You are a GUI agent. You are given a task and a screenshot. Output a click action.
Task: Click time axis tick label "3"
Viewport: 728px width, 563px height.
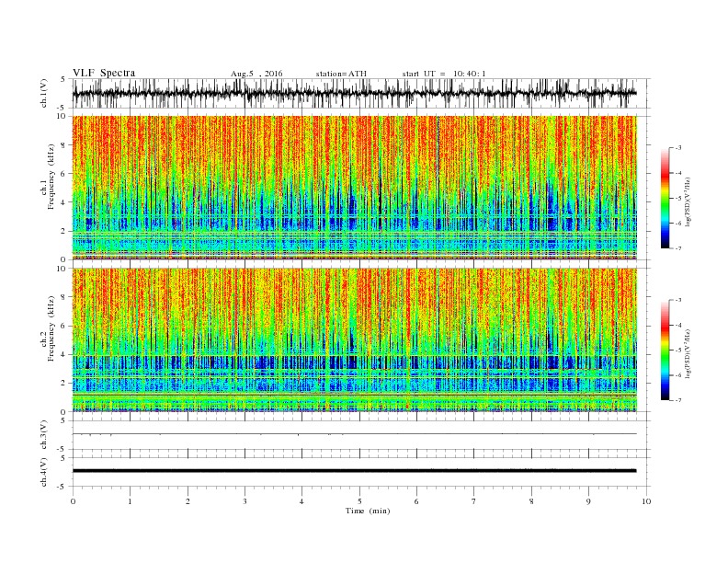click(245, 501)
